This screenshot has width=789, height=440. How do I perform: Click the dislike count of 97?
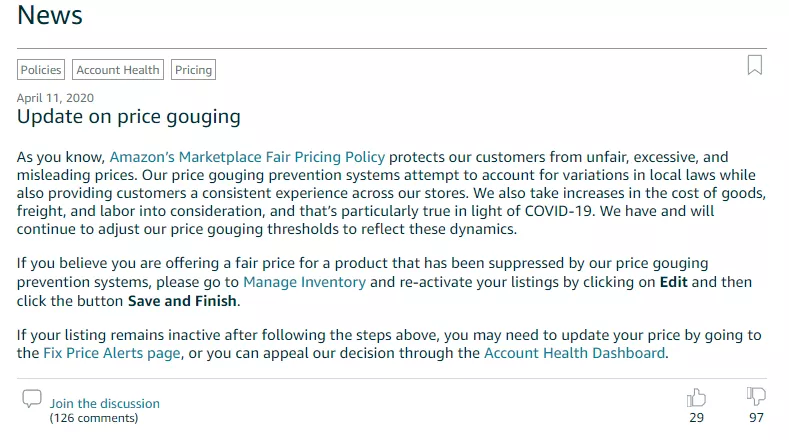click(756, 418)
